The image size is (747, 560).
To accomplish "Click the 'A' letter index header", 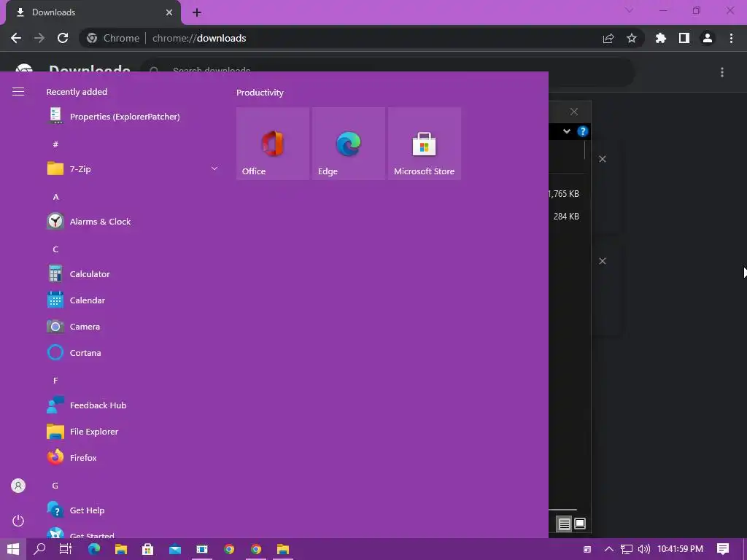I will [55, 197].
